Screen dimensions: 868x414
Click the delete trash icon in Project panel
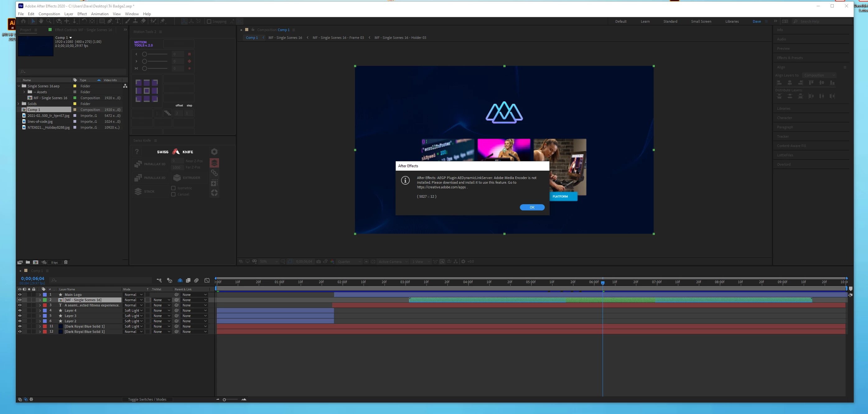tap(66, 262)
